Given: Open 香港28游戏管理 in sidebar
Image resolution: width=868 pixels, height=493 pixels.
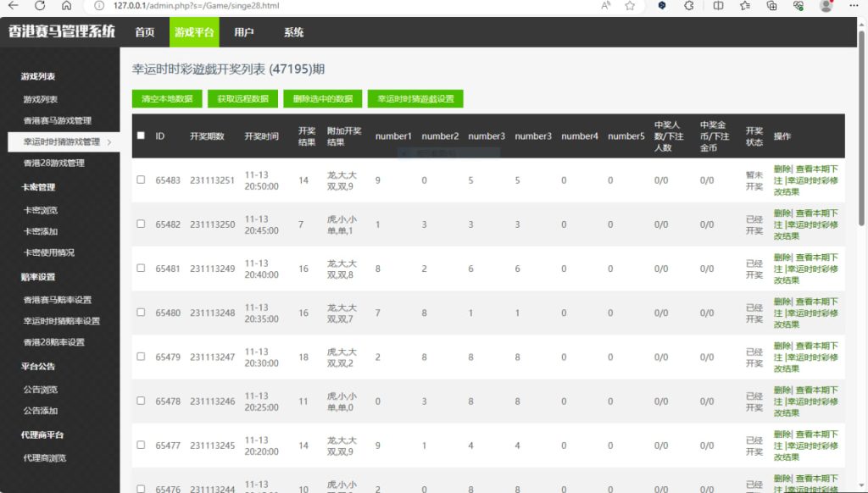Looking at the screenshot, I should (54, 163).
